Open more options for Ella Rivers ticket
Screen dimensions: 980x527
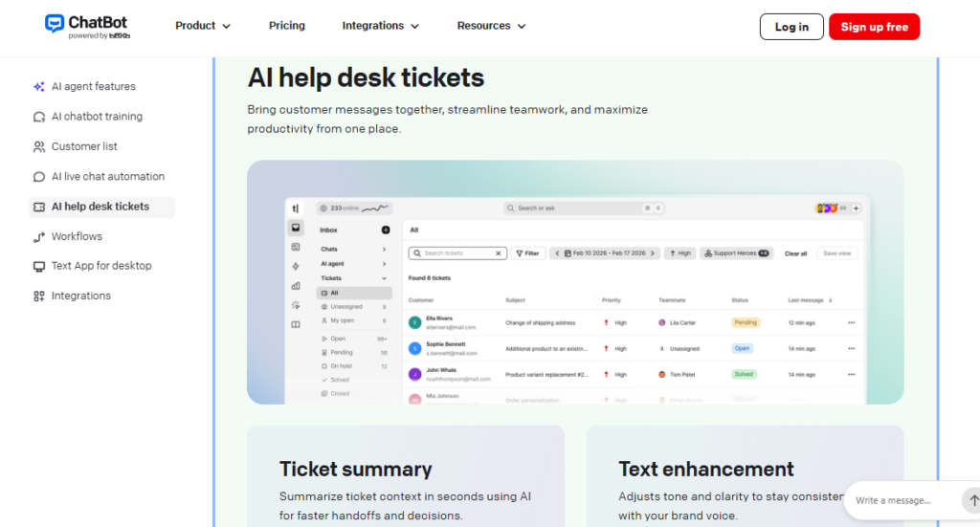(x=851, y=323)
